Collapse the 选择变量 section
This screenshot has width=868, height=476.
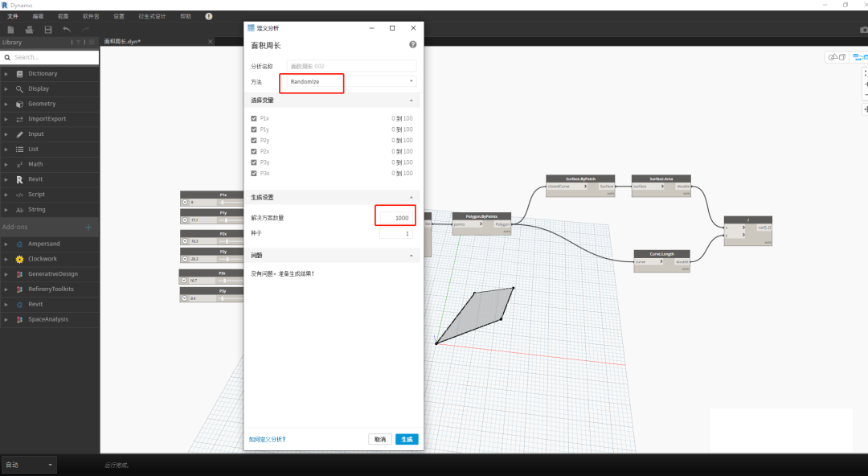click(x=411, y=101)
